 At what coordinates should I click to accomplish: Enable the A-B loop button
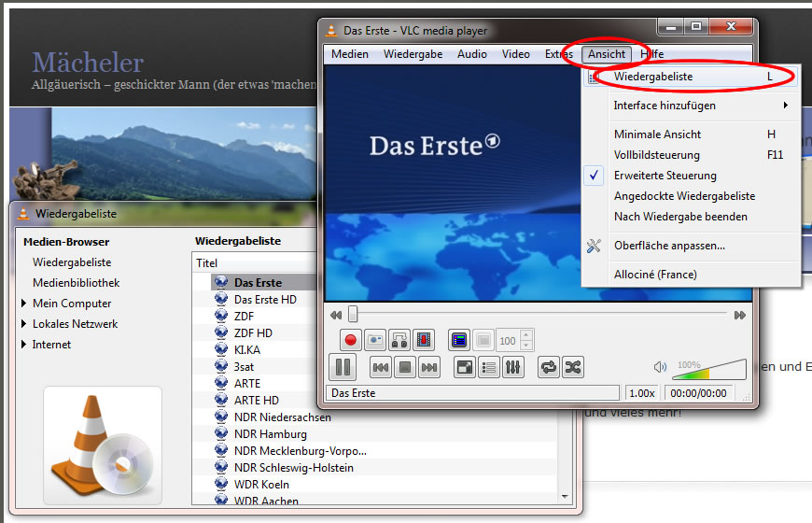tap(399, 341)
